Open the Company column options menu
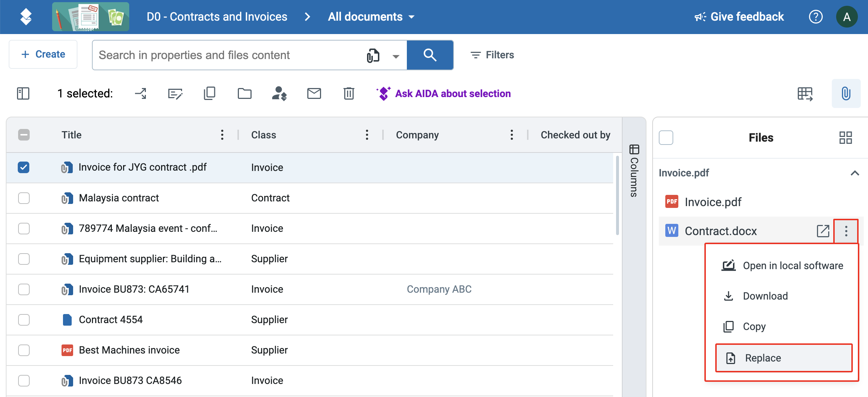This screenshot has width=868, height=397. pyautogui.click(x=512, y=135)
